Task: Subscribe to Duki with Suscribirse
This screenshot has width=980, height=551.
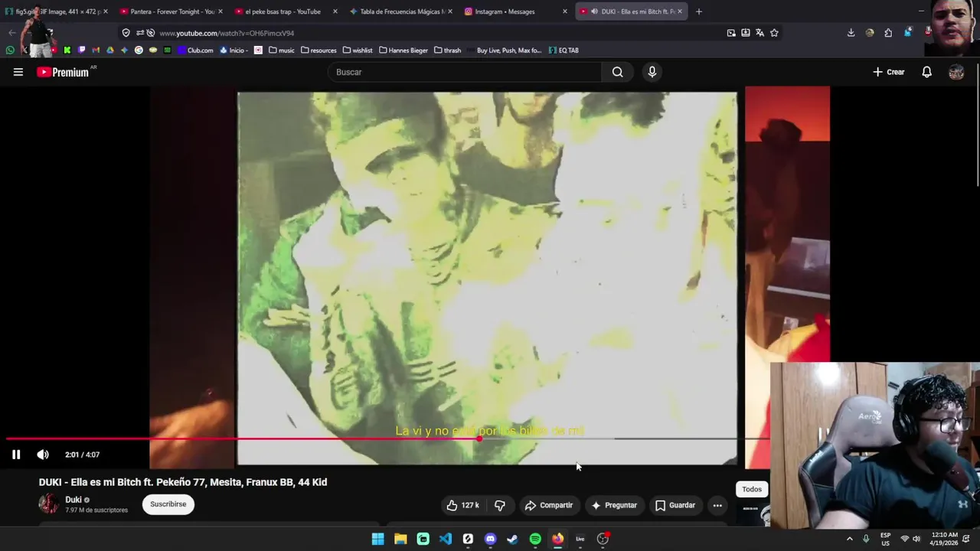Action: 168,504
